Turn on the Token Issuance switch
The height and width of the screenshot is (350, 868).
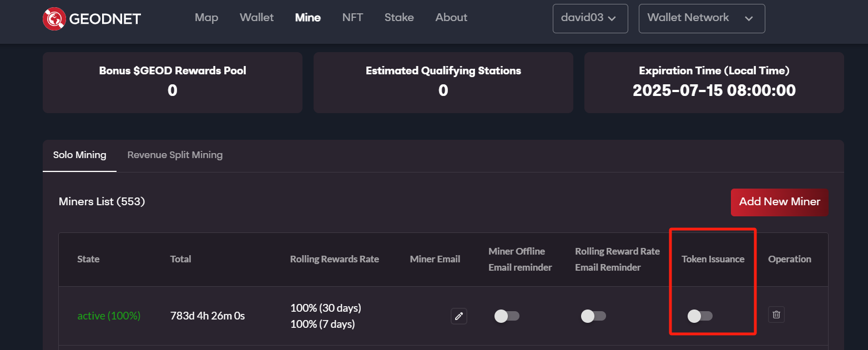click(x=700, y=316)
